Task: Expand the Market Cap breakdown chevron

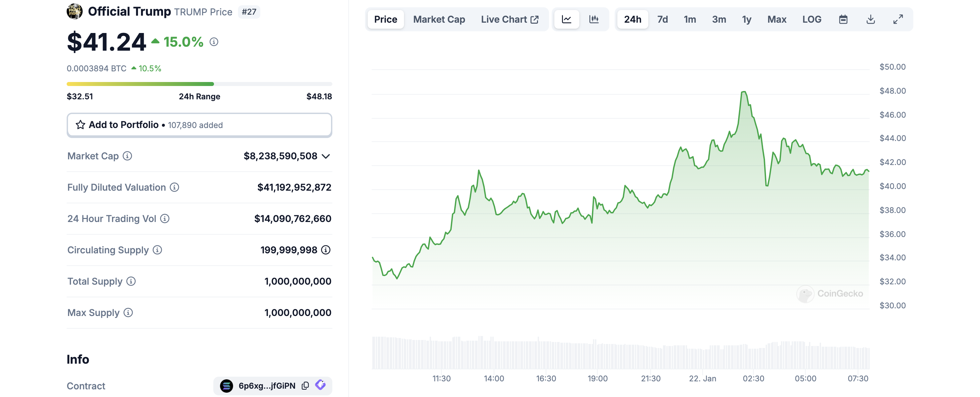Action: pyautogui.click(x=326, y=156)
